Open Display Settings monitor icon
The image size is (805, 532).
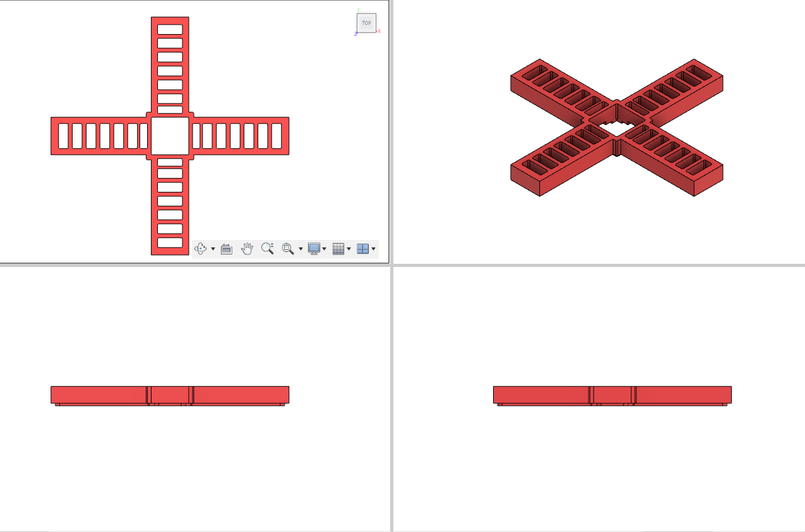[x=314, y=249]
